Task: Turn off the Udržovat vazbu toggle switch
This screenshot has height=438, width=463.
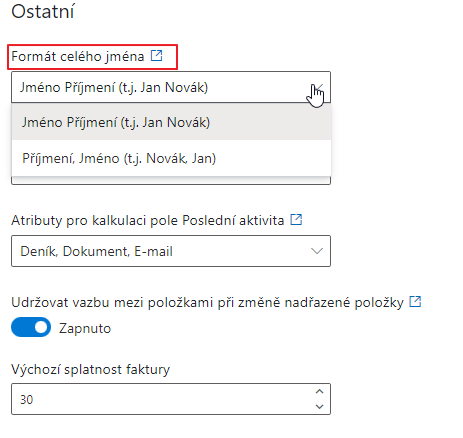Action: pos(31,327)
